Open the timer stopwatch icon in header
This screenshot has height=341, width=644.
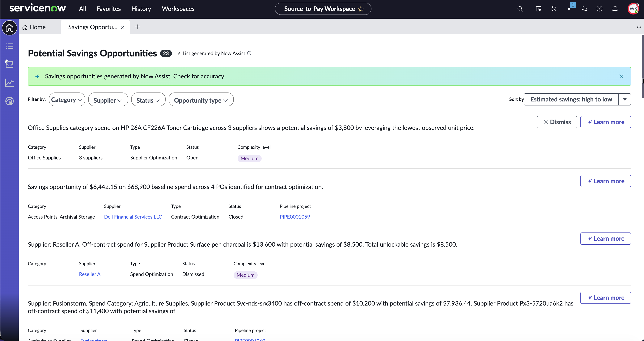coord(554,9)
